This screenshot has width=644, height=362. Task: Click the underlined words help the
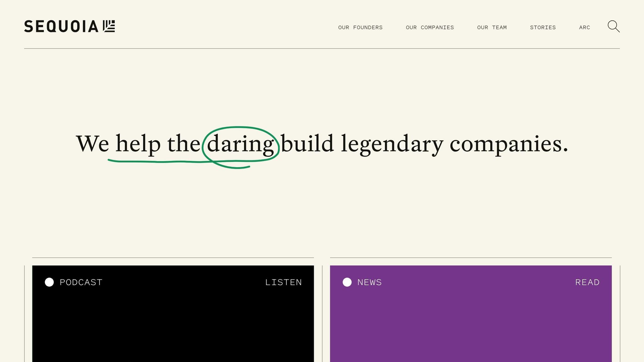tap(157, 145)
